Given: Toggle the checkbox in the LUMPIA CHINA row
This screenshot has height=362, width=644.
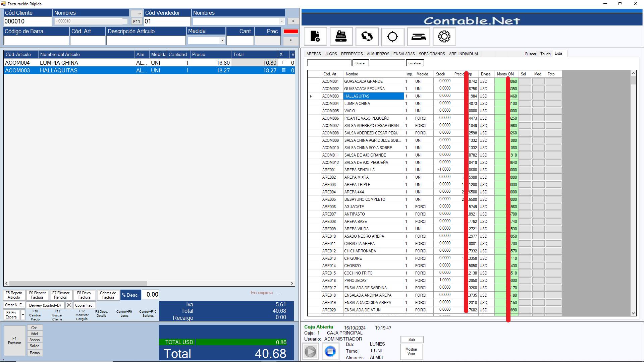Looking at the screenshot, I should [x=284, y=62].
